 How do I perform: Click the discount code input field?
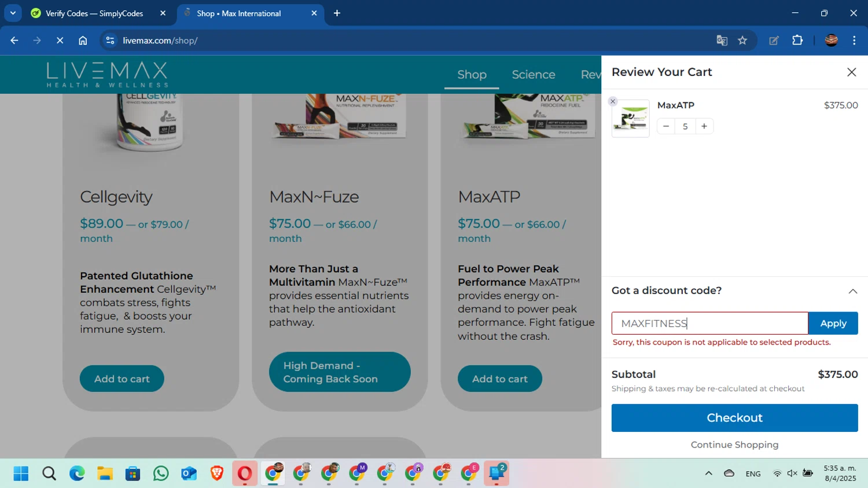click(710, 324)
